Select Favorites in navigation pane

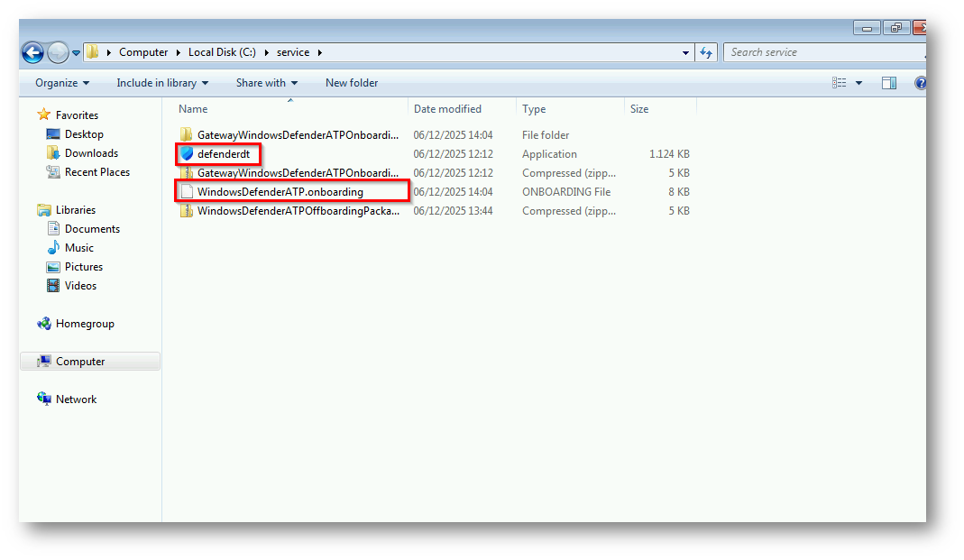(77, 115)
